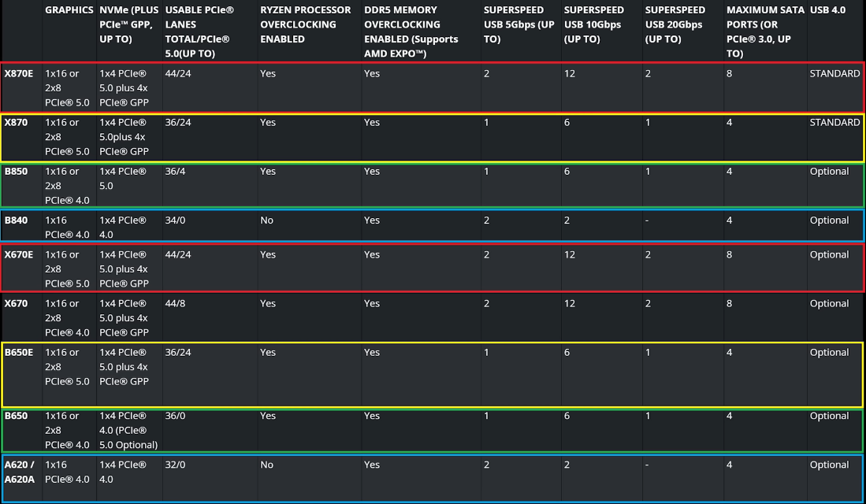The height and width of the screenshot is (504, 866).
Task: Click Optional USB 4.0 in X670 row
Action: (829, 304)
